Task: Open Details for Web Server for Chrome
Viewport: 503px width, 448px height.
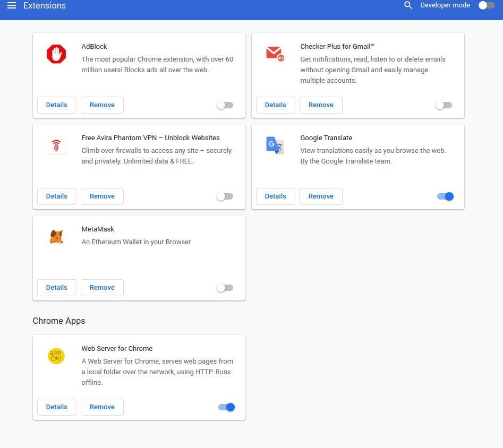Action: click(x=57, y=407)
